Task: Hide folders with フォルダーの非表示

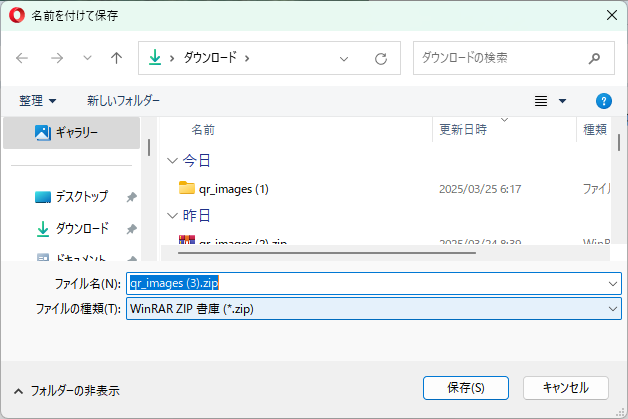Action: [x=66, y=391]
